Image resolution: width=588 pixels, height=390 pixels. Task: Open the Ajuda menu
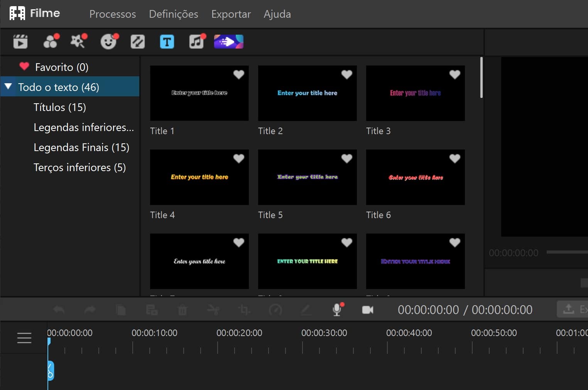[x=277, y=14]
